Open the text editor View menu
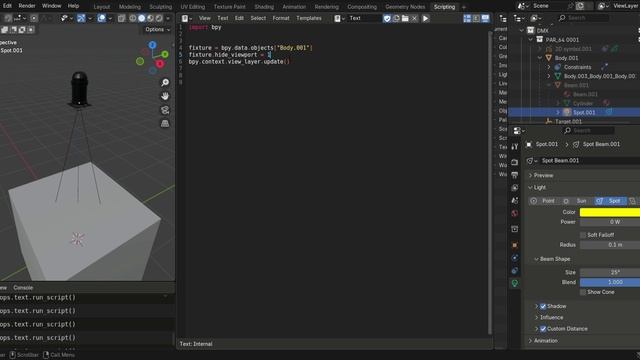This screenshot has height=360, width=640. tap(204, 18)
